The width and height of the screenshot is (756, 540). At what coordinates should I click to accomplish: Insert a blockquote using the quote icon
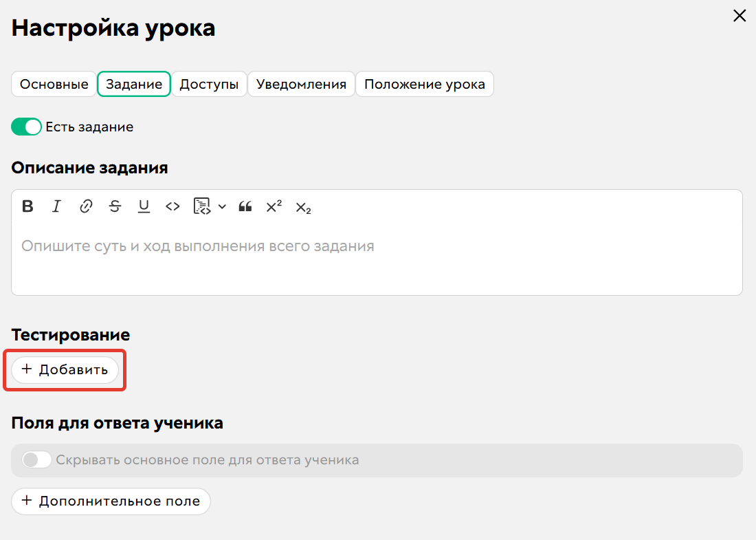[245, 206]
